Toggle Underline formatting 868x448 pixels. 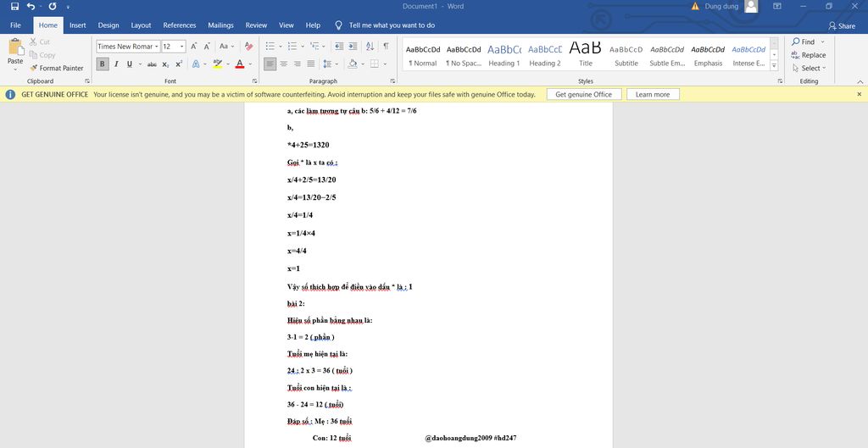click(130, 64)
